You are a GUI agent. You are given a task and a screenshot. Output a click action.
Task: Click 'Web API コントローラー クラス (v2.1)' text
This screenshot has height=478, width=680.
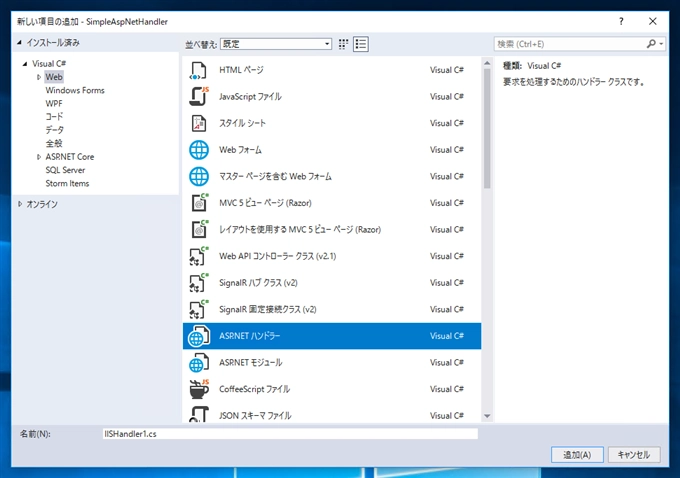click(278, 256)
